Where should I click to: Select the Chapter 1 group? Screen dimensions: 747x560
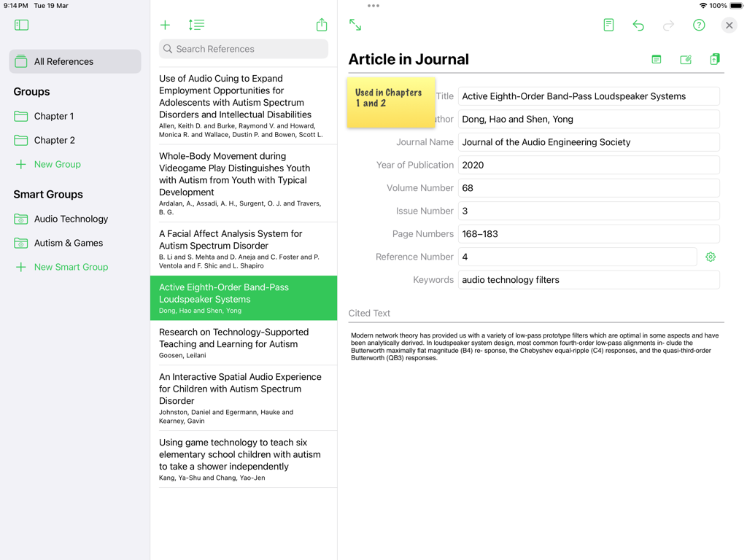click(x=53, y=116)
